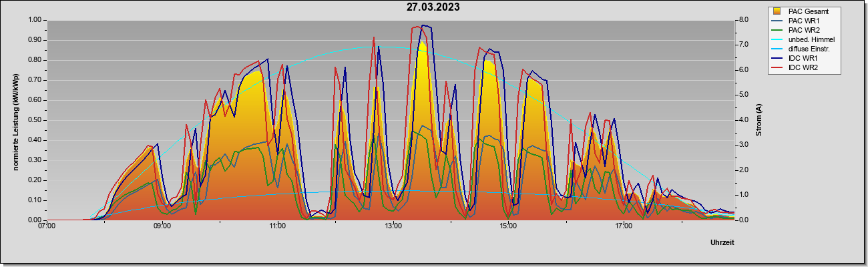Click the 11:00 tick on time axis
This screenshot has width=868, height=267.
click(278, 226)
